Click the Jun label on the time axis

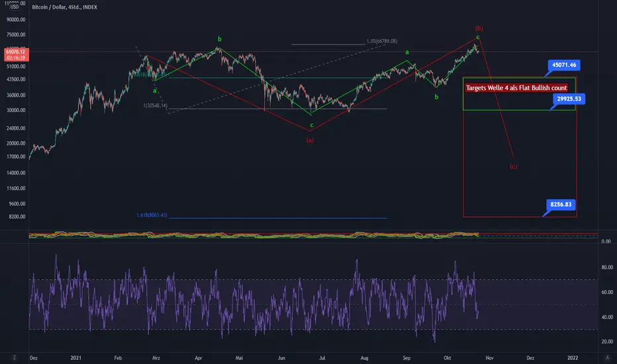(x=281, y=357)
